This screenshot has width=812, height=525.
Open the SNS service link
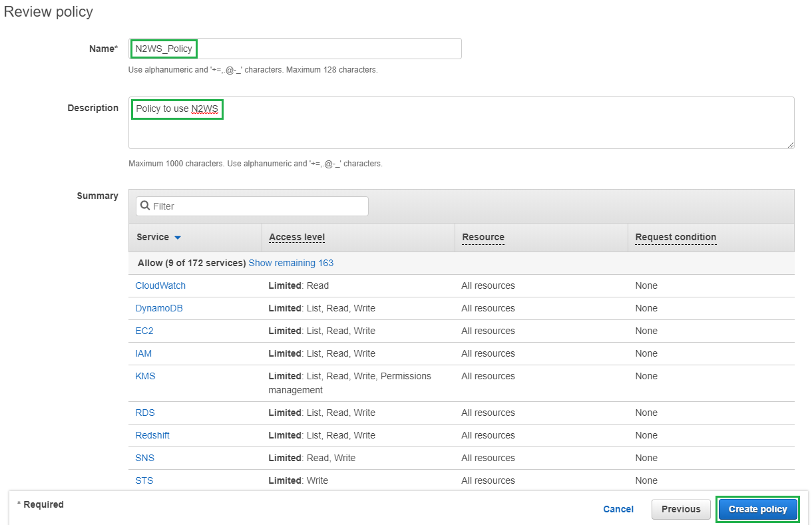click(144, 458)
